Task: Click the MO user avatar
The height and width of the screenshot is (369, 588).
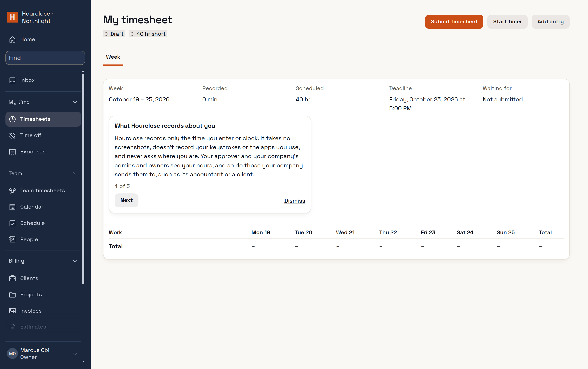Action: (x=12, y=354)
